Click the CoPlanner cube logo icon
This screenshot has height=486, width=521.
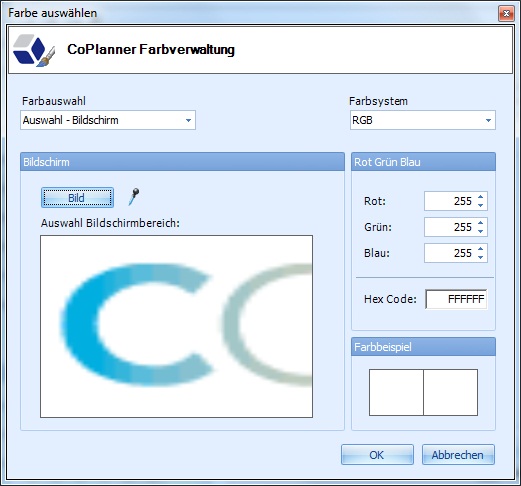tap(34, 50)
